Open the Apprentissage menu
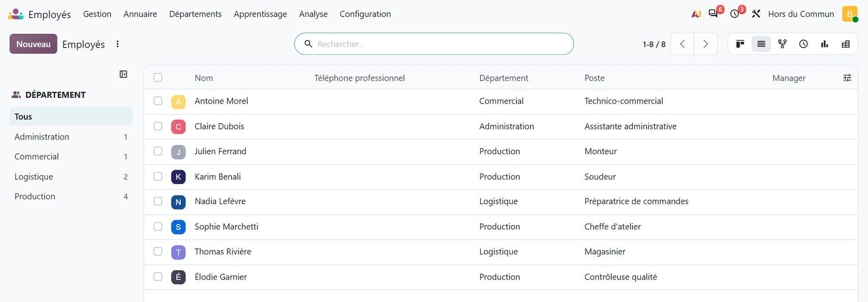 click(x=260, y=14)
